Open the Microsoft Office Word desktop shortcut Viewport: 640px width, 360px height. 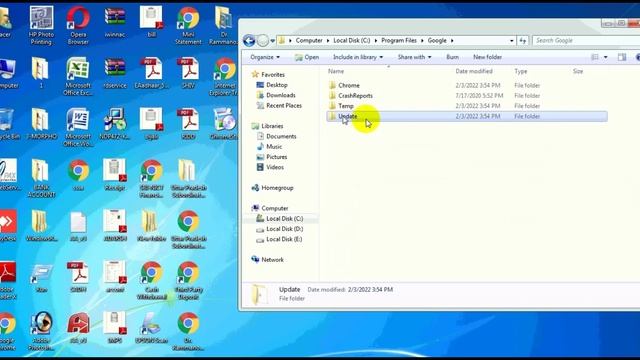78,127
